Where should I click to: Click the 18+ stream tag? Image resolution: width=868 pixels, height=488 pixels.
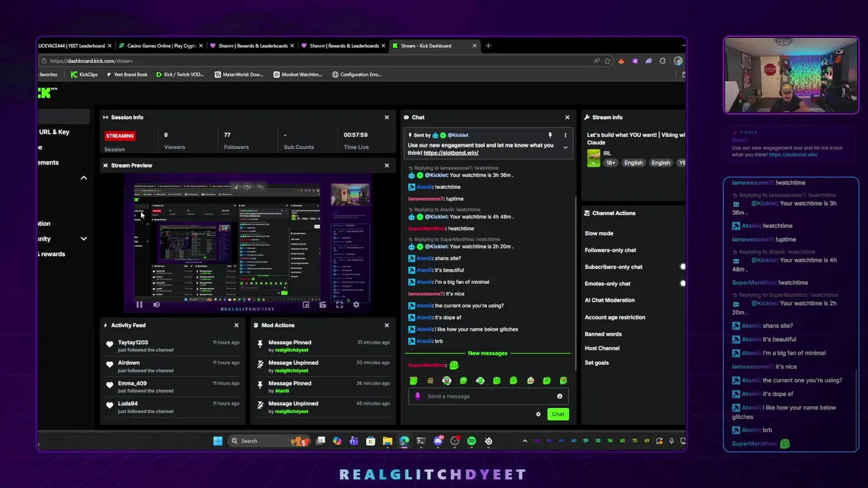point(610,163)
